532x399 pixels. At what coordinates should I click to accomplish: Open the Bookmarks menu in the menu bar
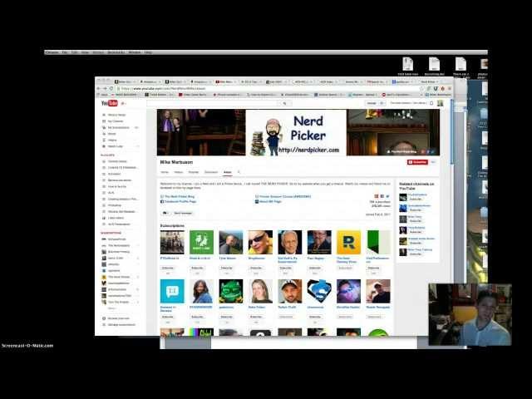tap(116, 52)
